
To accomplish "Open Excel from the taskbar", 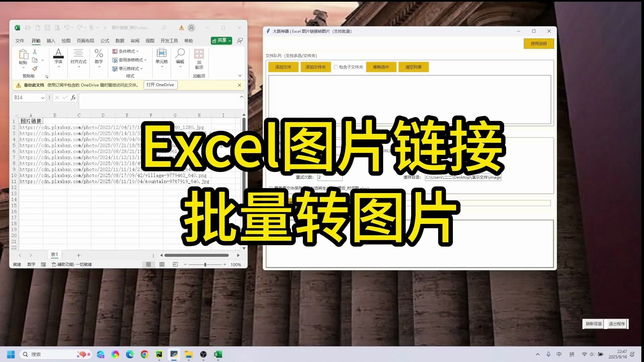I will click(x=218, y=354).
